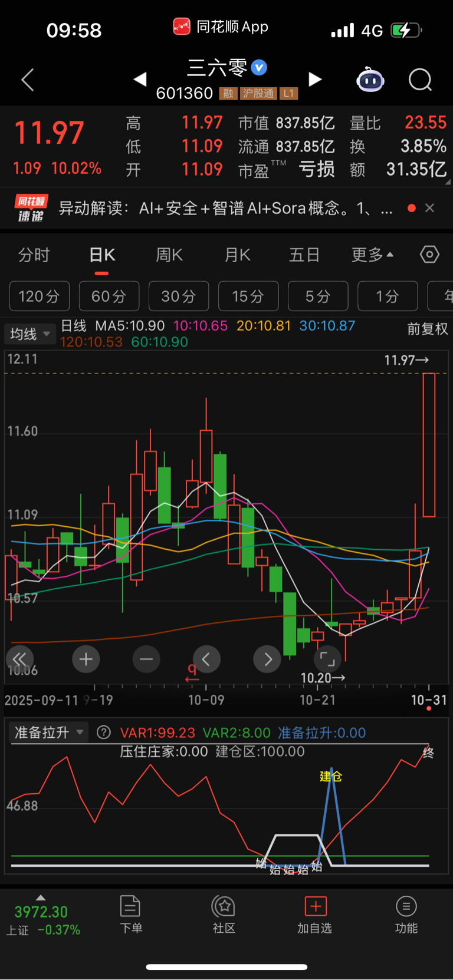The height and width of the screenshot is (980, 453).
Task: Open indicator help question mark icon
Action: (104, 732)
